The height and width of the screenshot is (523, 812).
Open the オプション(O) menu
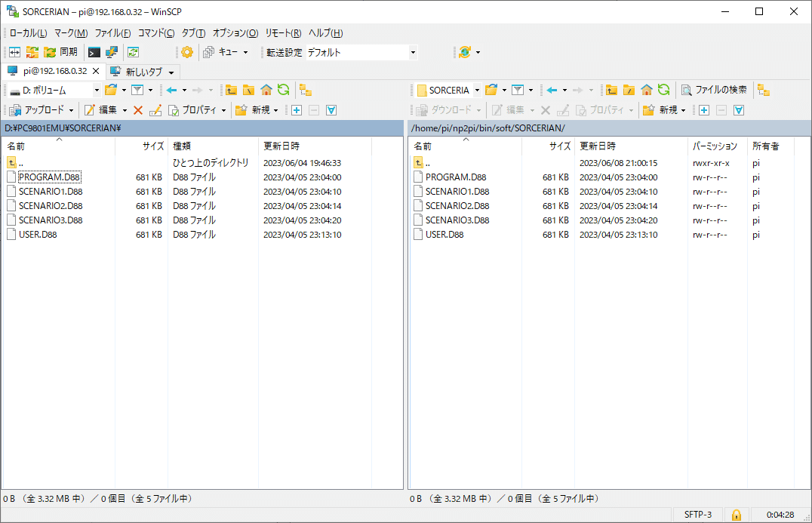(235, 33)
